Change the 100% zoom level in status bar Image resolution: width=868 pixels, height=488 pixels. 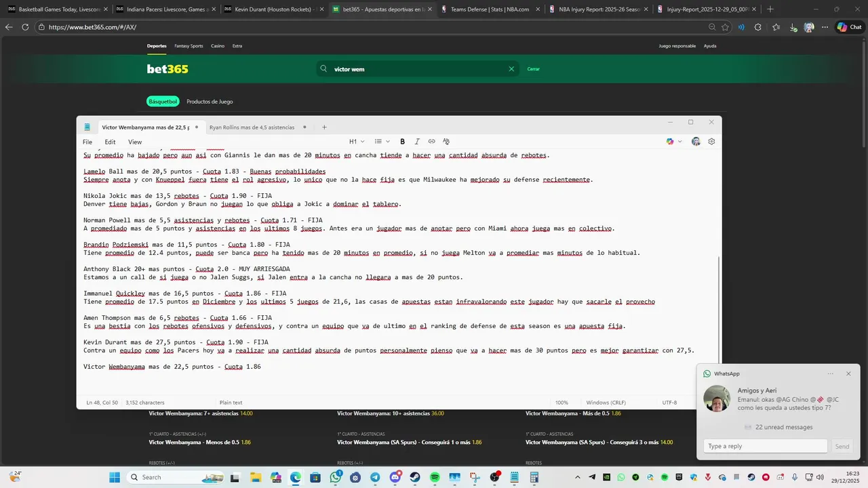[x=561, y=403]
